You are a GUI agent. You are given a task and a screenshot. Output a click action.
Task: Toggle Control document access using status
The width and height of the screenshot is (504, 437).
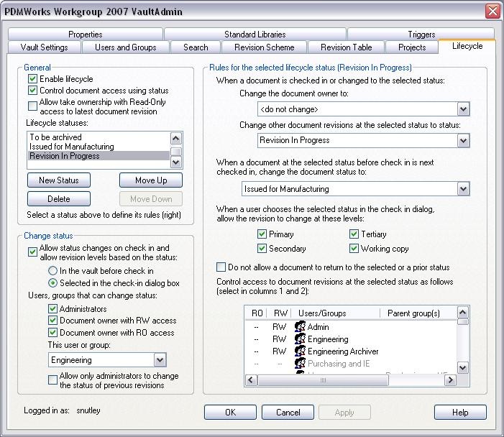32,91
